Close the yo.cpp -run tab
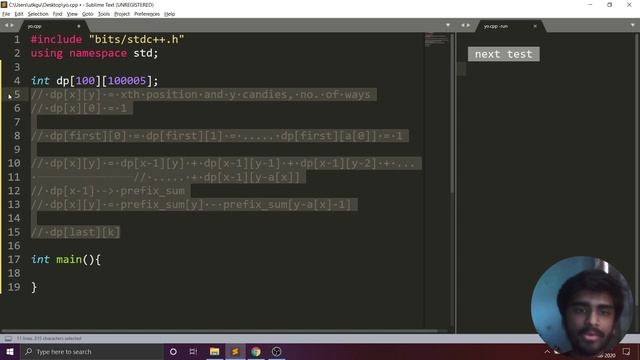The height and width of the screenshot is (360, 640). click(535, 26)
